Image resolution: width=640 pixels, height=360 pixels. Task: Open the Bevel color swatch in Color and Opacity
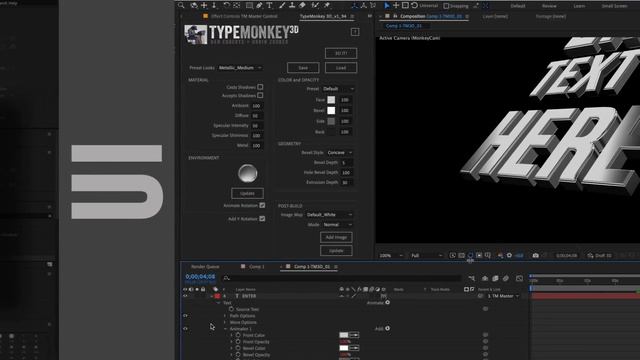coord(331,110)
